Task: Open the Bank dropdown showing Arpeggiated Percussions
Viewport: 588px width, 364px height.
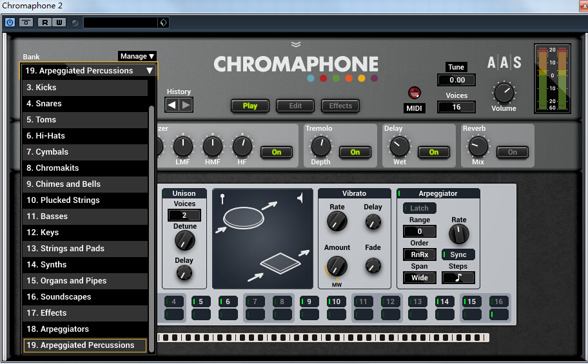Action: 89,70
